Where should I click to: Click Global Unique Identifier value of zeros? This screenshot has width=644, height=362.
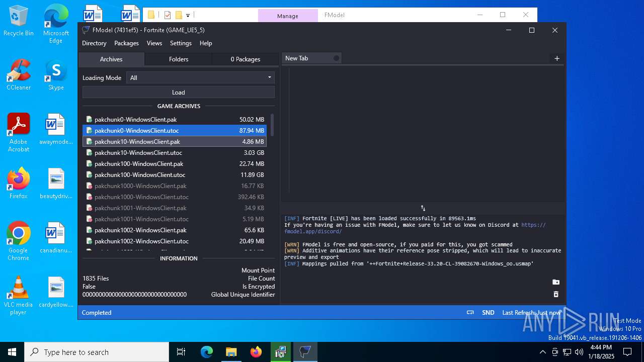(134, 295)
